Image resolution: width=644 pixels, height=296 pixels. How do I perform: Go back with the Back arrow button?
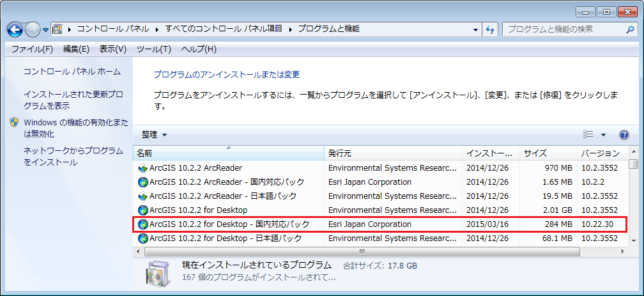15,29
